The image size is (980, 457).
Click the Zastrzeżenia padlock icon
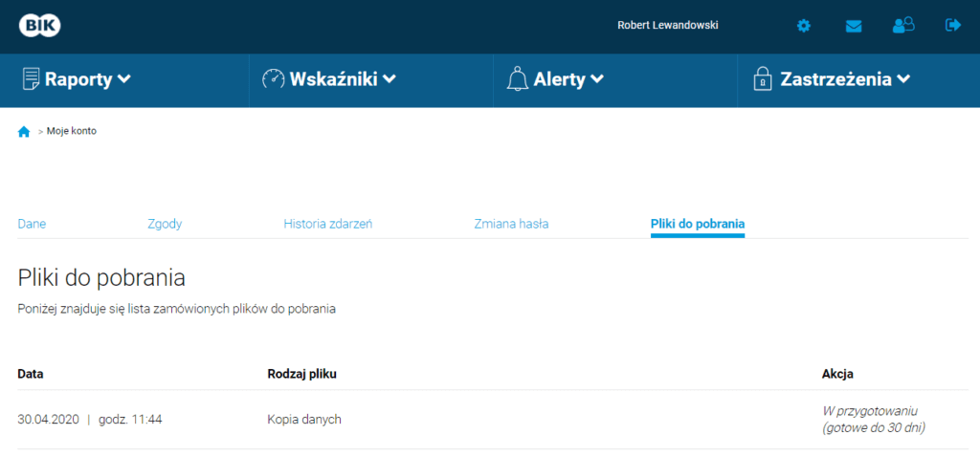pyautogui.click(x=762, y=79)
